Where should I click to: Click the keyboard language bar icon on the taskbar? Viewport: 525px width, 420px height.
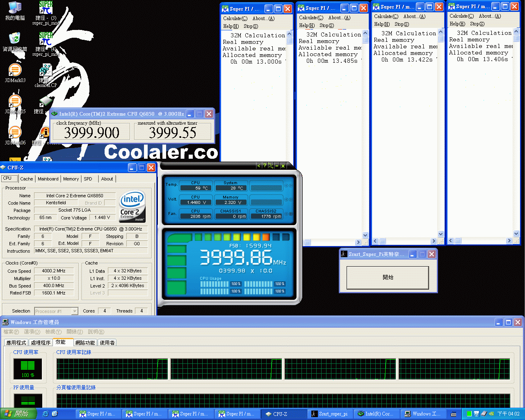click(454, 414)
